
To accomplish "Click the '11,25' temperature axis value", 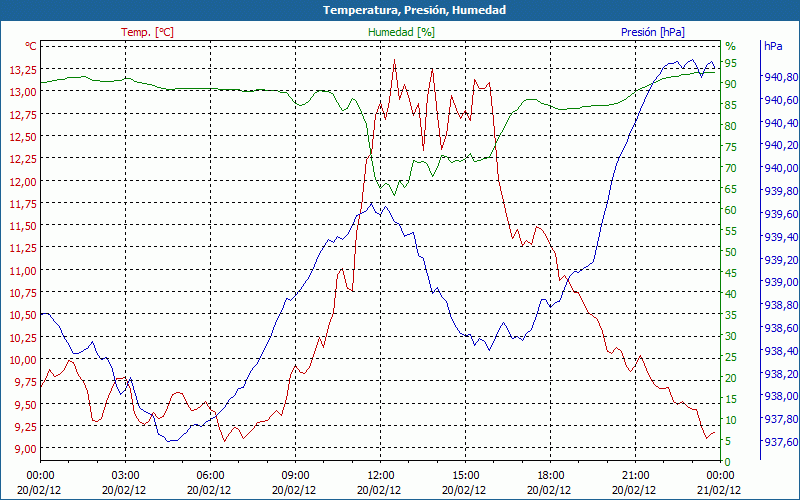I will pos(23,248).
